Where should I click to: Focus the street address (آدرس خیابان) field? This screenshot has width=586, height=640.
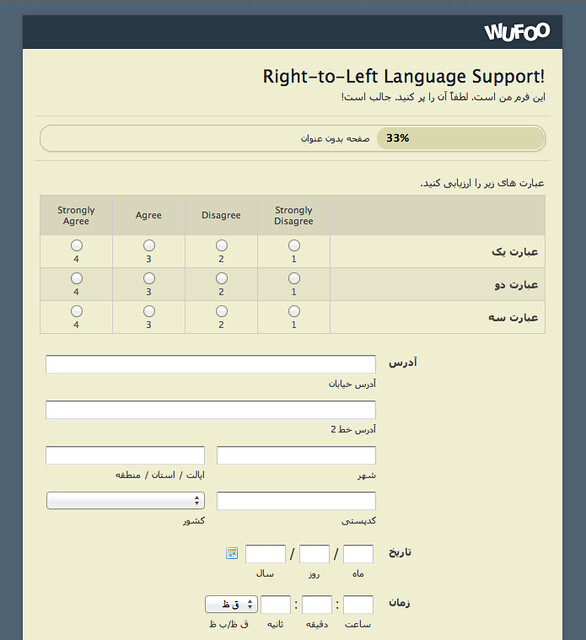(x=211, y=364)
